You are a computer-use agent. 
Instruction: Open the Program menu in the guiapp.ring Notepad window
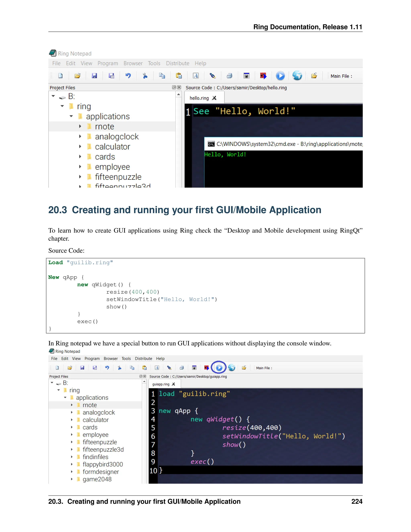point(92,359)
